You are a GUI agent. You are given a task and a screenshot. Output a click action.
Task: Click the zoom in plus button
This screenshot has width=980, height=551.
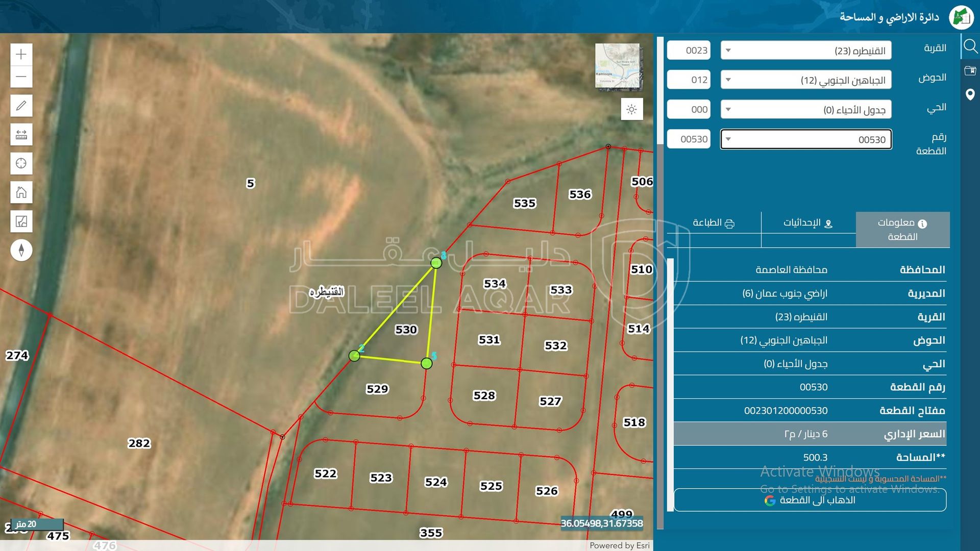21,55
